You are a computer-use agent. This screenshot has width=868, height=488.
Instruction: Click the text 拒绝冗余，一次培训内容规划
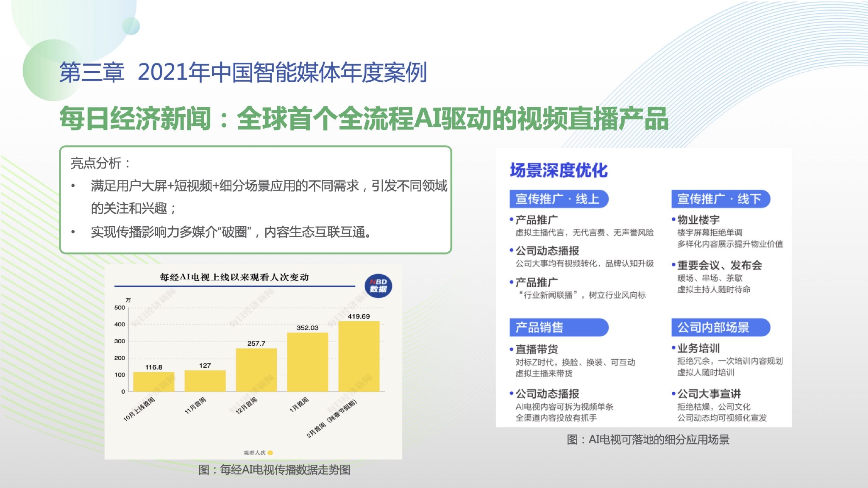pyautogui.click(x=730, y=361)
